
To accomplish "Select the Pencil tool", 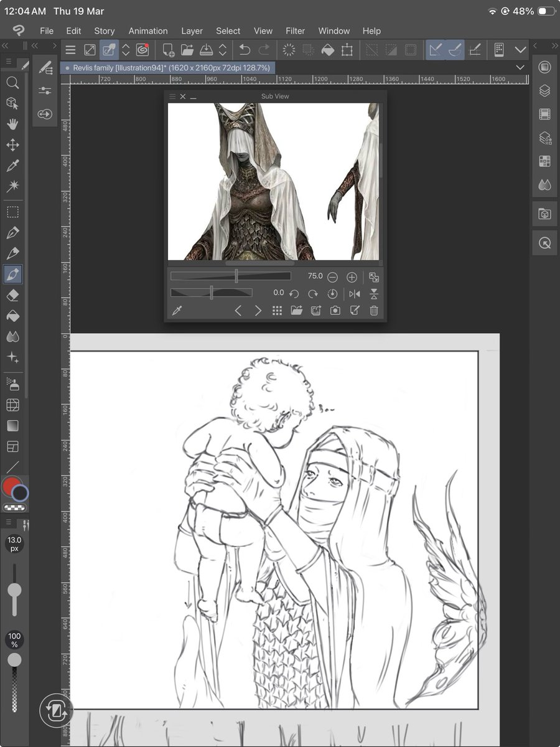I will pos(12,253).
